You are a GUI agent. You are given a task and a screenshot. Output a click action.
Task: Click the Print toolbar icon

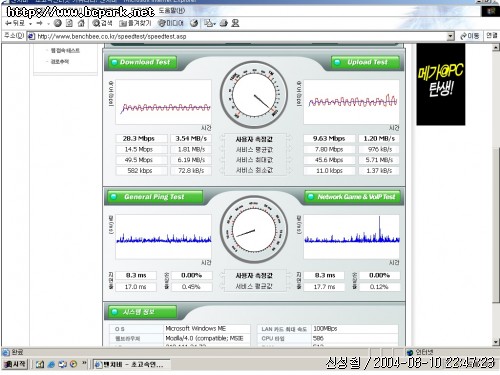[x=224, y=23]
